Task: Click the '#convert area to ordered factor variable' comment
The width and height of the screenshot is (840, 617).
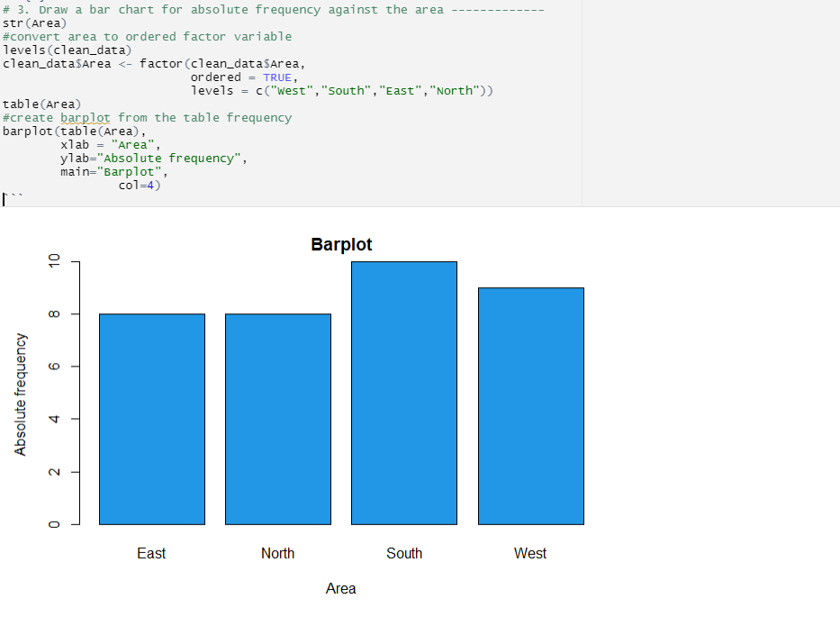Action: [x=148, y=37]
